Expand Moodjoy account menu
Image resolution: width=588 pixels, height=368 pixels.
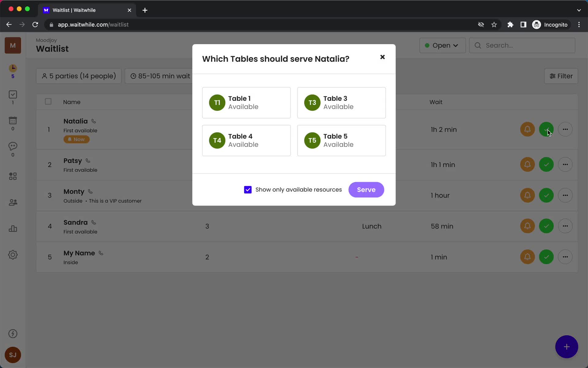(x=12, y=45)
